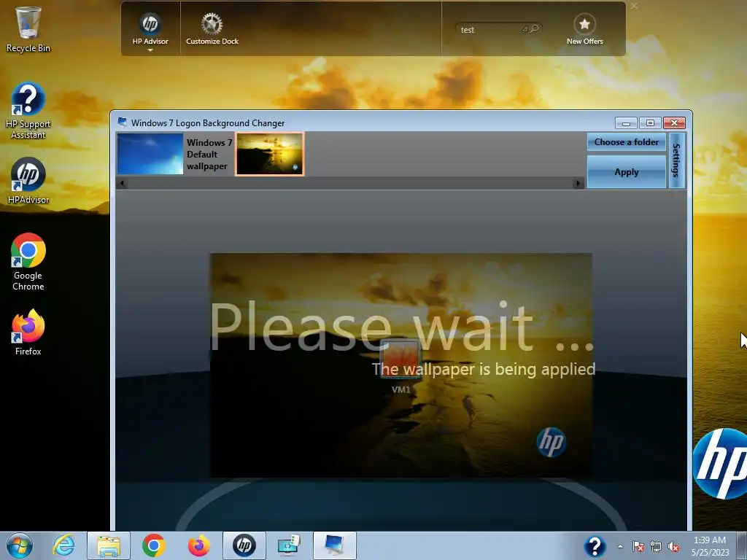The image size is (747, 560).
Task: Minimize the Logon Background Changer window
Action: [x=626, y=122]
